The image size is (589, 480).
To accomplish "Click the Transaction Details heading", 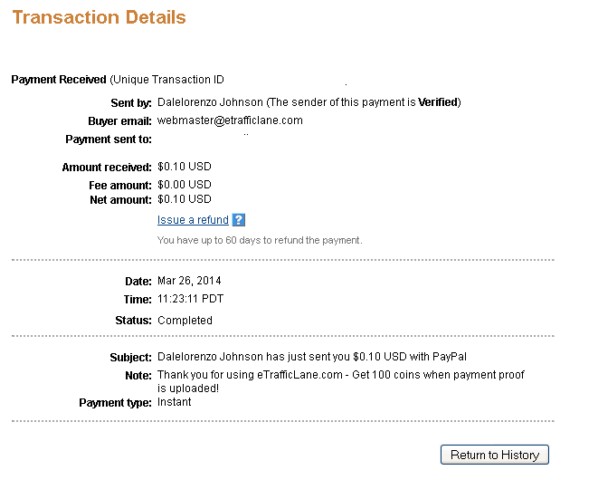I will (x=99, y=17).
